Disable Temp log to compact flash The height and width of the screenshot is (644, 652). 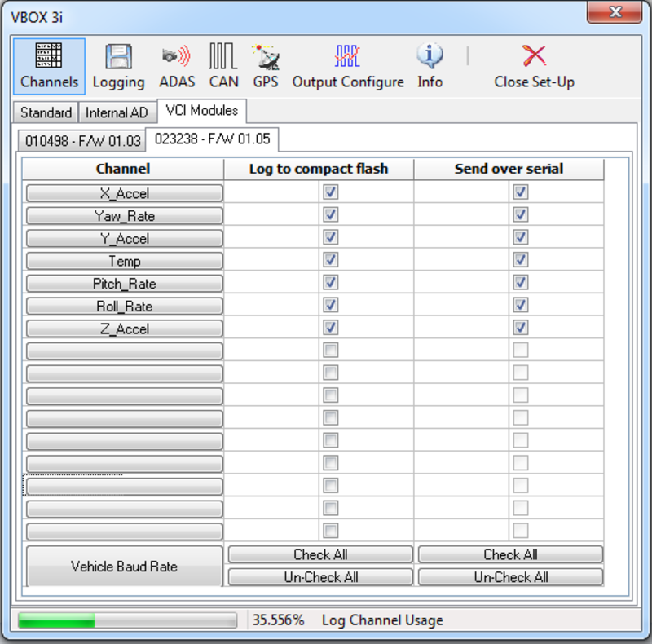click(x=330, y=260)
